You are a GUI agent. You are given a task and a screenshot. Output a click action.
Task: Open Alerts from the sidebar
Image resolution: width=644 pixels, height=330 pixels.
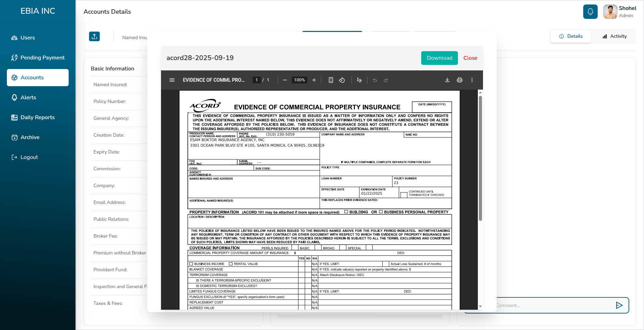(x=38, y=98)
